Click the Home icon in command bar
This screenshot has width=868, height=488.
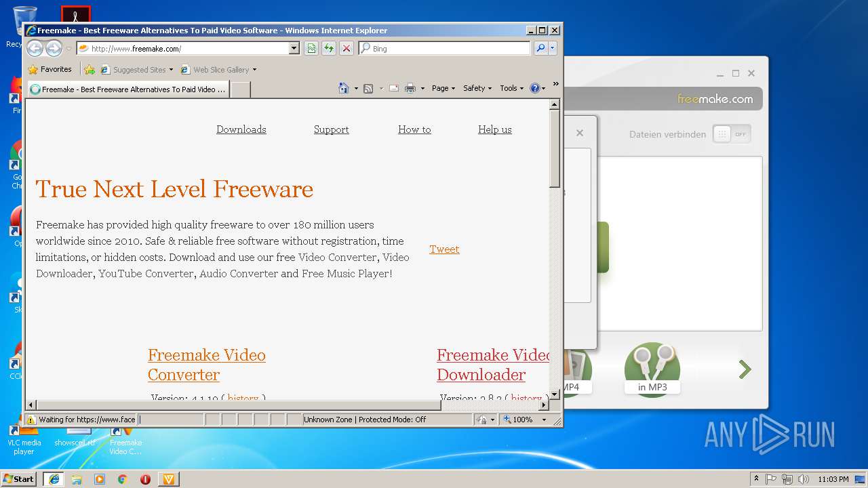coord(344,88)
